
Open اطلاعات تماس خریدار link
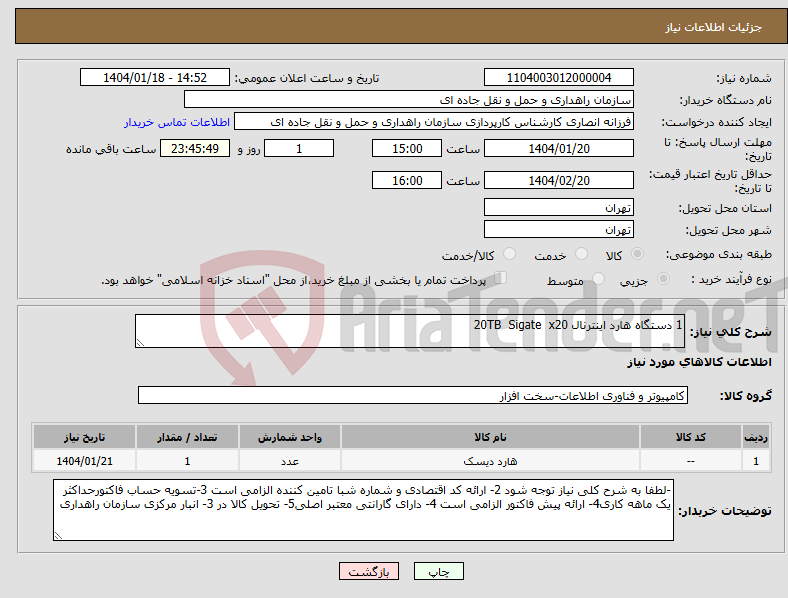[177, 122]
